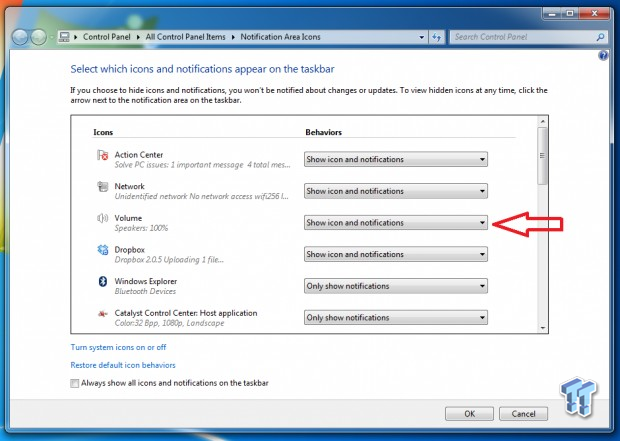Click the 'Dropbox' row label
This screenshot has width=620, height=441.
(130, 250)
